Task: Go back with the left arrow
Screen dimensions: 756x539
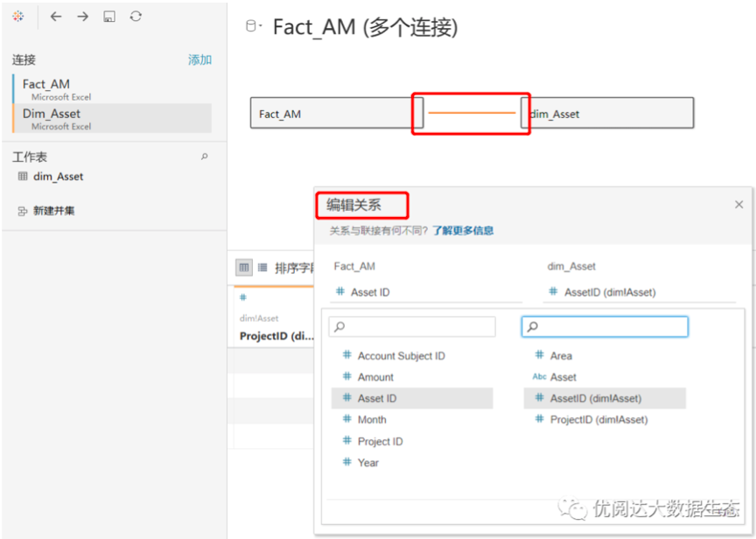Action: point(56,17)
